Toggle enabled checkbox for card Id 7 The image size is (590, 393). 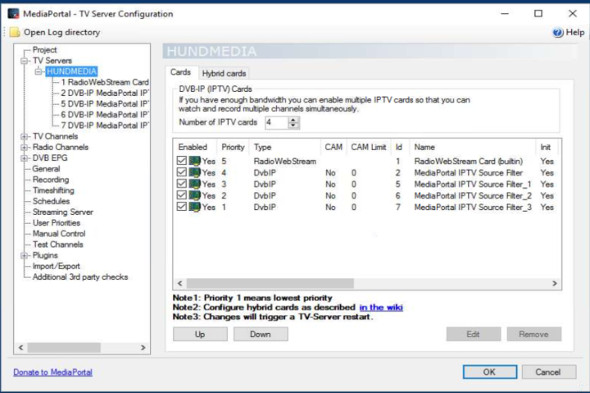tap(182, 207)
